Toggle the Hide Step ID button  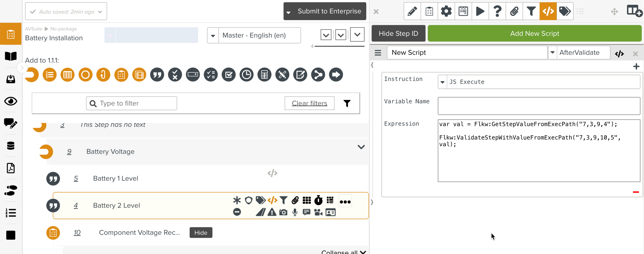point(398,33)
